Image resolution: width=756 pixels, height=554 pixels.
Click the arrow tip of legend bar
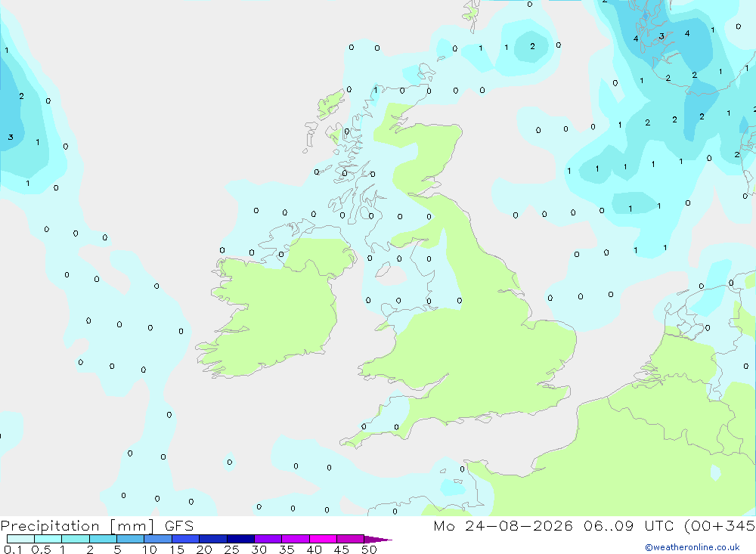379,540
